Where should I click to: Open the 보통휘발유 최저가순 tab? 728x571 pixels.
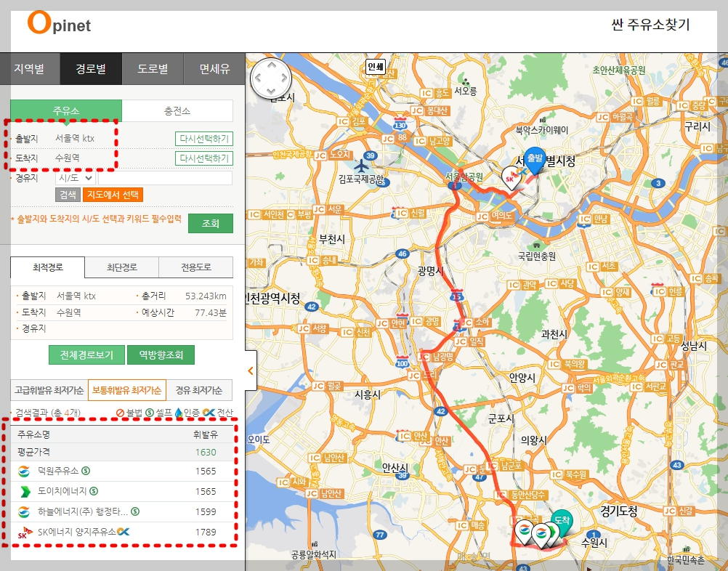tap(126, 390)
